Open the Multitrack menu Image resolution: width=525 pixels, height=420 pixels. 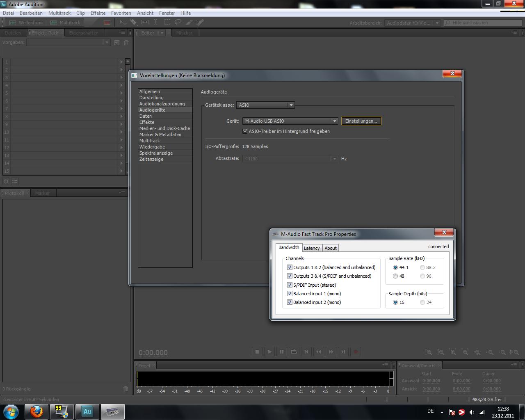tap(59, 13)
